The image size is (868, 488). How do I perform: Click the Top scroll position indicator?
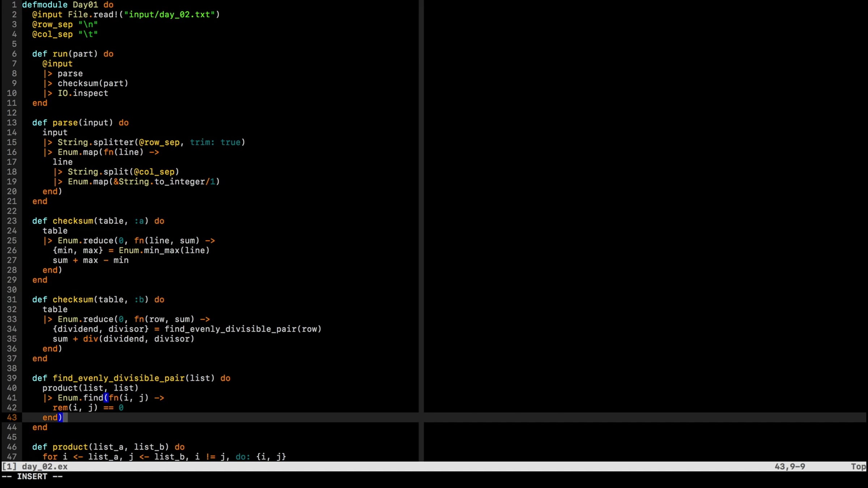(x=858, y=467)
